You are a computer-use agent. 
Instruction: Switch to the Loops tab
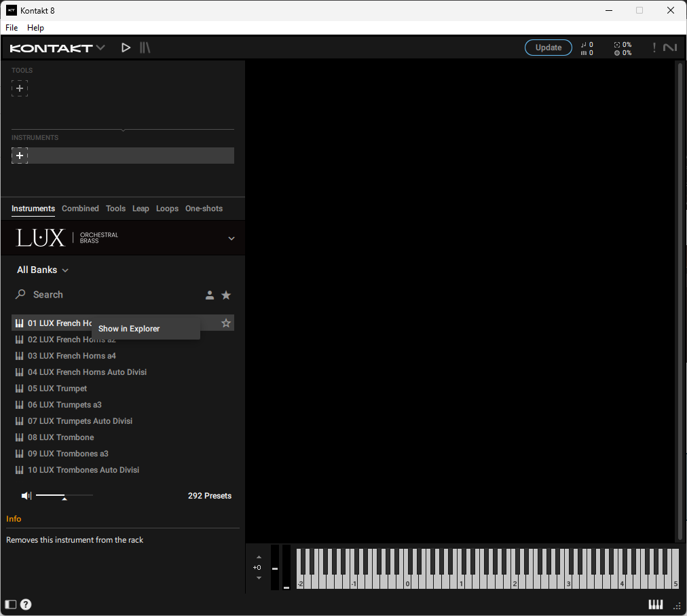(x=168, y=209)
